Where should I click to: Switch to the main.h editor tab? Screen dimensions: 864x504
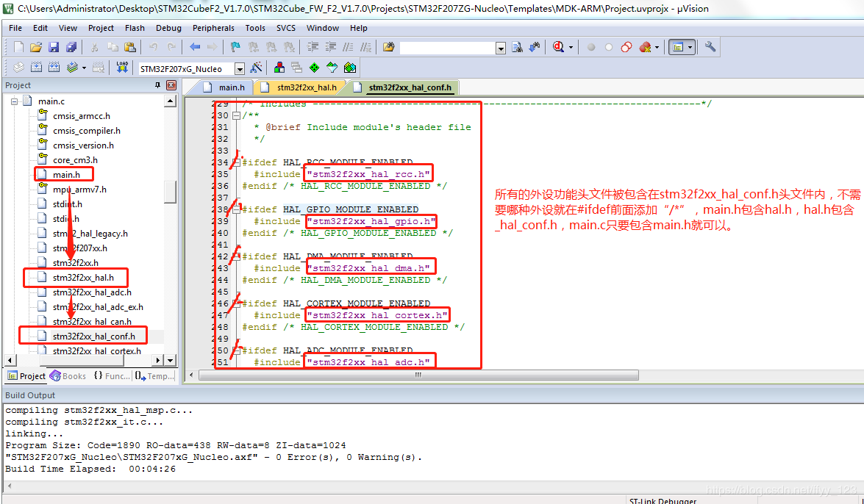224,87
